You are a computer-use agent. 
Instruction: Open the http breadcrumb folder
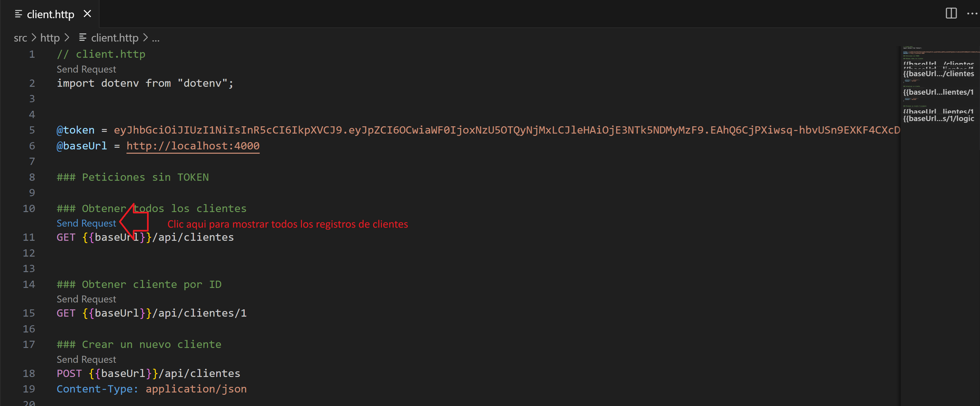(x=50, y=38)
